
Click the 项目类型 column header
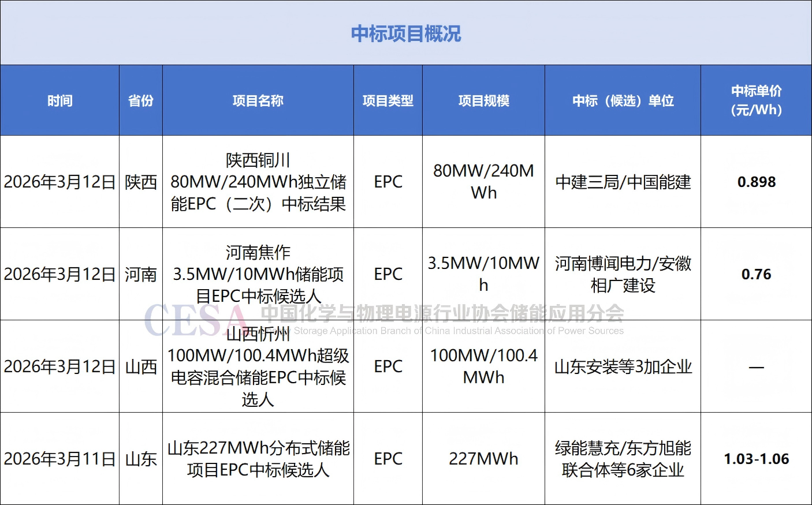coord(388,100)
